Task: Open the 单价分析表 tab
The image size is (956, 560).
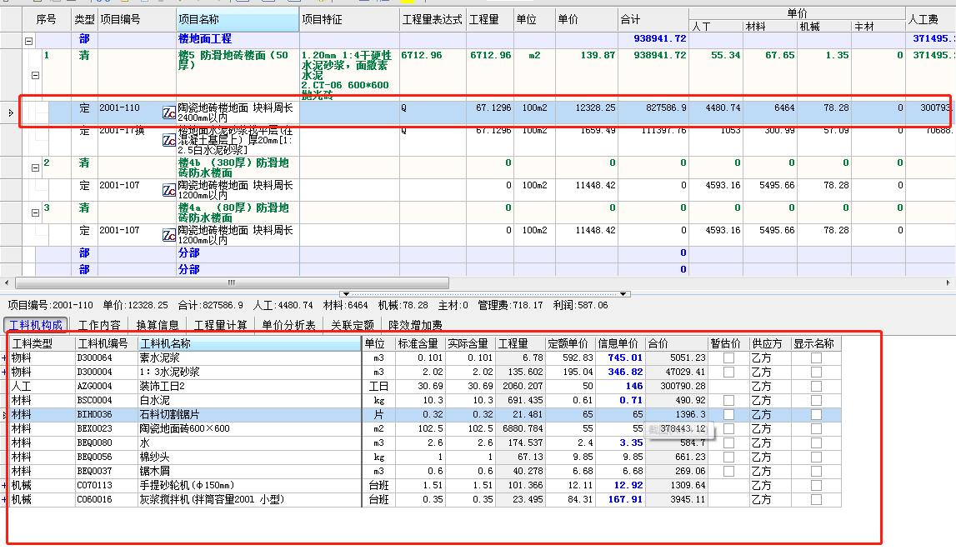Action: pyautogui.click(x=288, y=325)
